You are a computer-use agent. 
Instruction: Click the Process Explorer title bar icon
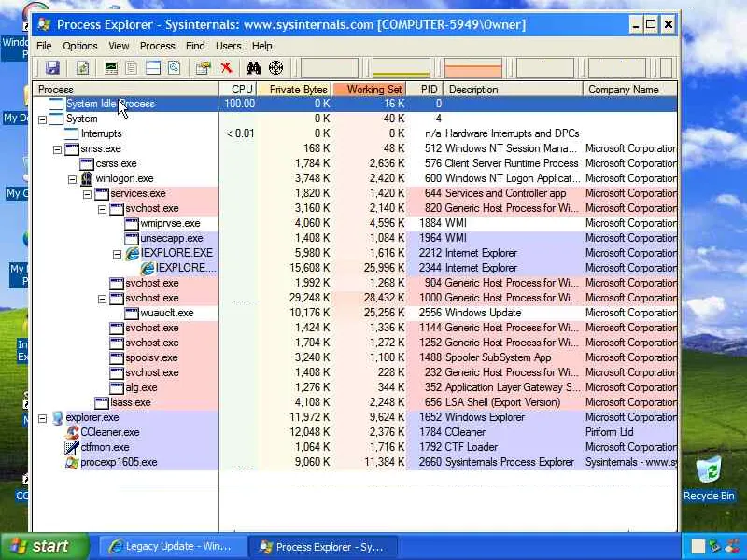coord(44,24)
